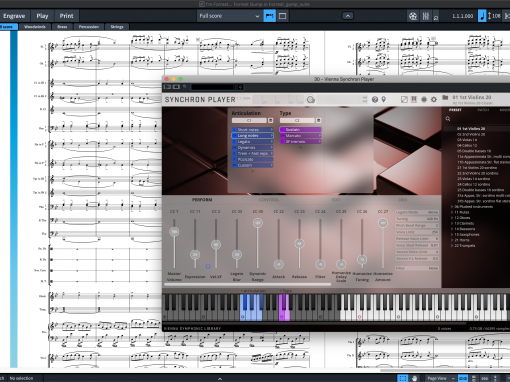Viewport: 510px width, 382px height.
Task: Open the PATCH browser tab
Action: (x=483, y=110)
